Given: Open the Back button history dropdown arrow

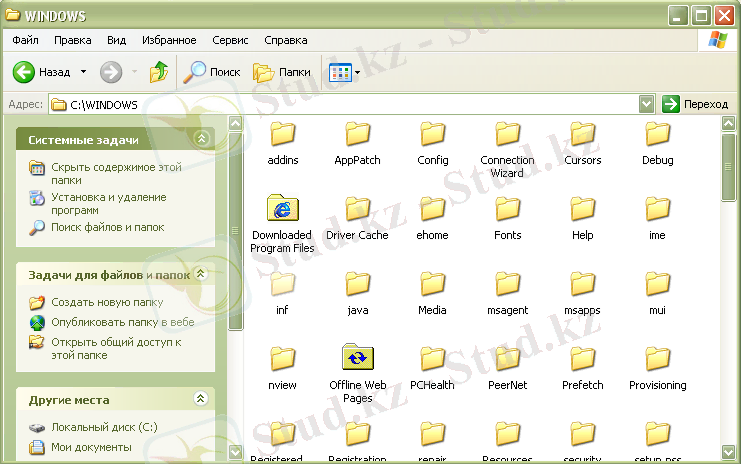Looking at the screenshot, I should point(83,72).
